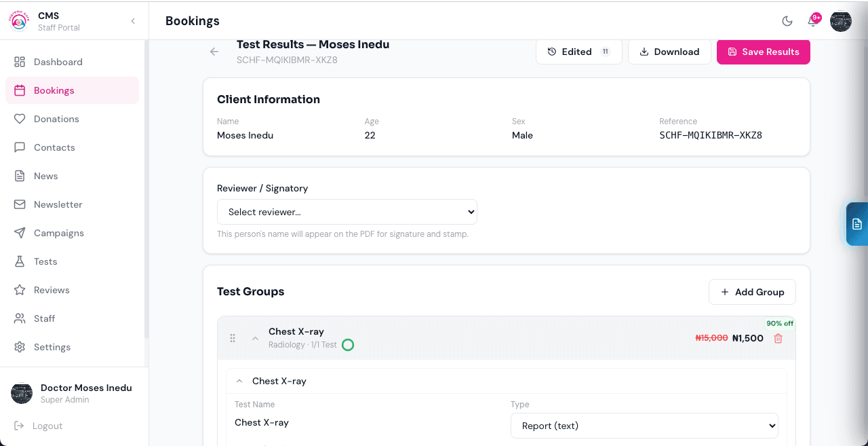
Task: Click the Logout arrow icon
Action: click(18, 426)
